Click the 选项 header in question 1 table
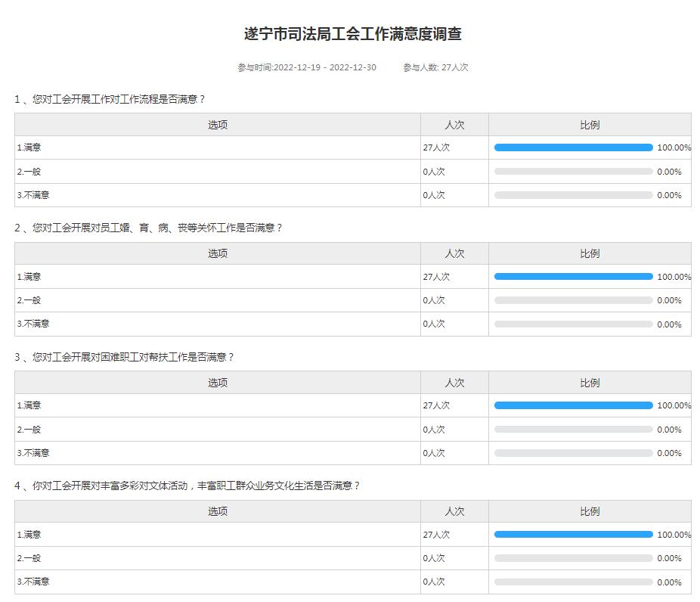 point(218,125)
